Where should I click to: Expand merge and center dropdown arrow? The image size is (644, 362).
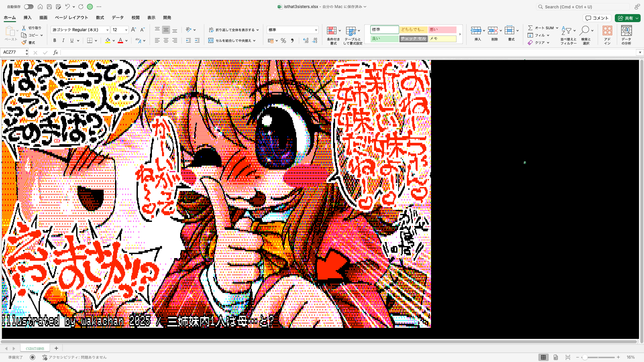(x=254, y=41)
